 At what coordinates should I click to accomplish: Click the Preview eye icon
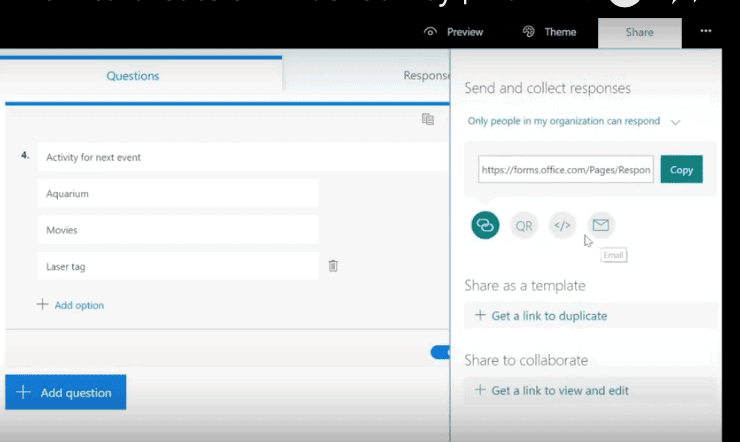[431, 32]
